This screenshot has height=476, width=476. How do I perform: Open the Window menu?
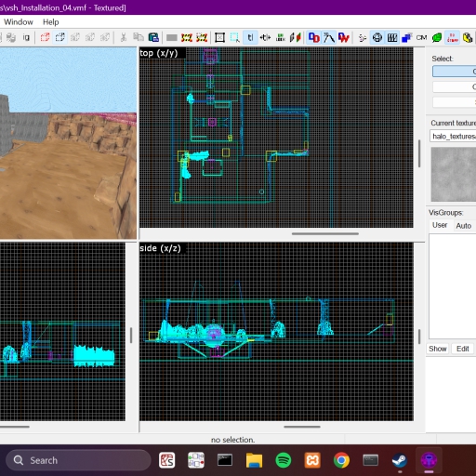19,22
